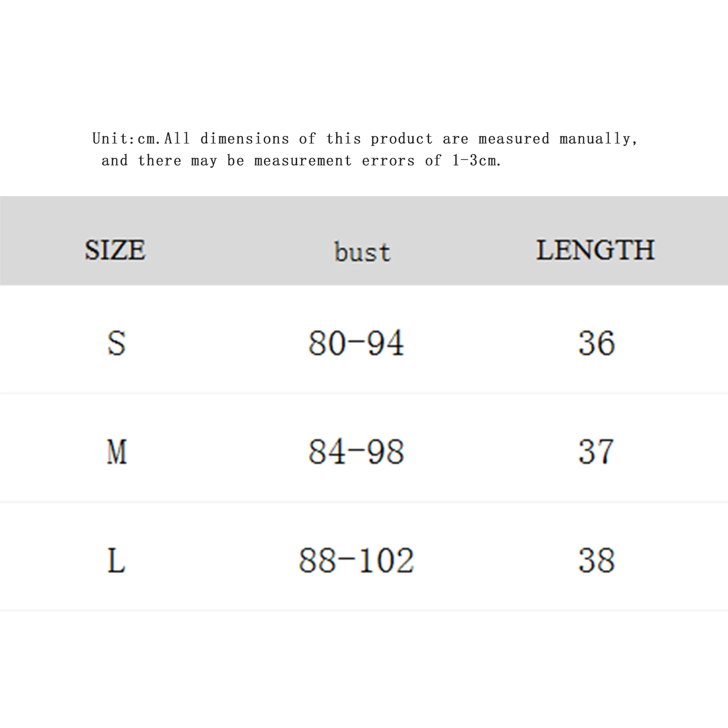Click the length value 38
728x728 pixels.
click(x=597, y=561)
